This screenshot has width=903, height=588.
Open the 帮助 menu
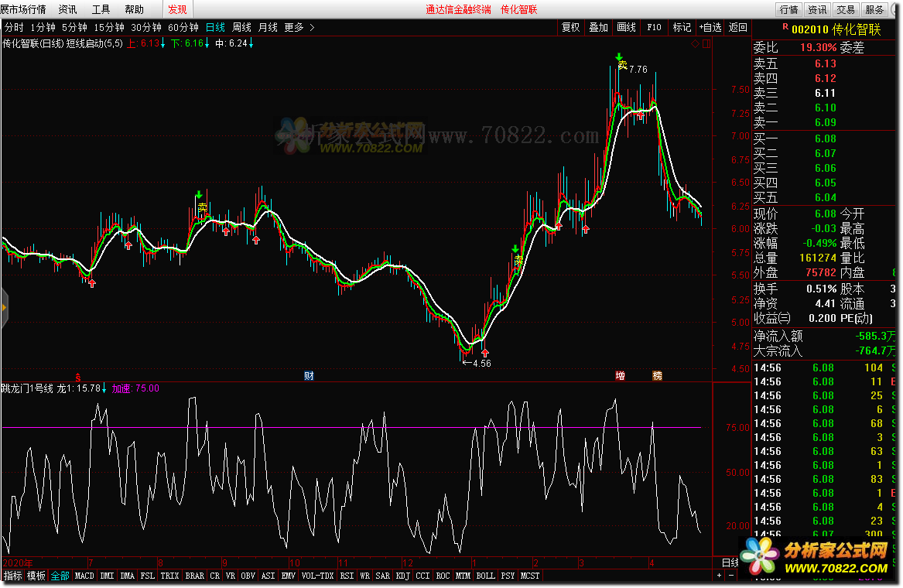134,9
